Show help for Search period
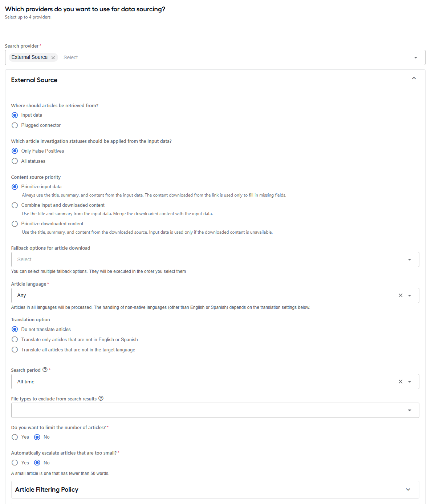431x504 pixels. pos(45,370)
